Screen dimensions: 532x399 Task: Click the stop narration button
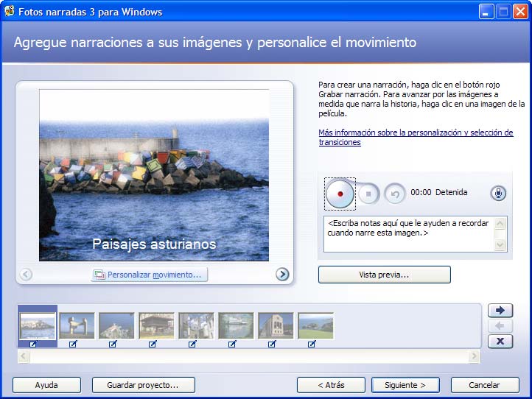[x=368, y=194]
